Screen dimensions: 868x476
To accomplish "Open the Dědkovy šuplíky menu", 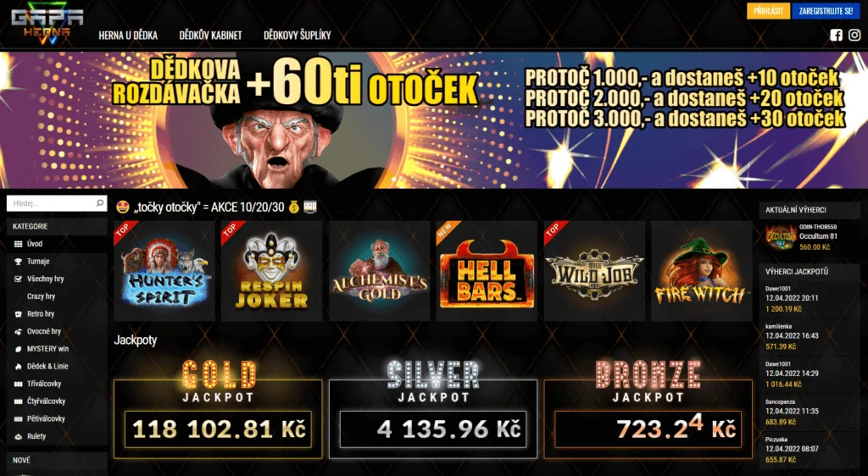I will coord(298,36).
